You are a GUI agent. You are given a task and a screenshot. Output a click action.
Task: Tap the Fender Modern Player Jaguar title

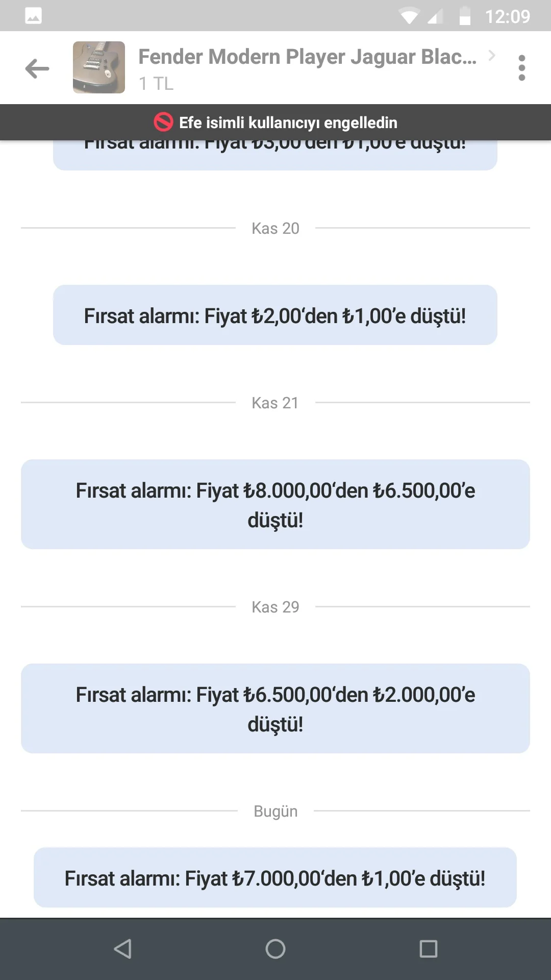point(307,57)
